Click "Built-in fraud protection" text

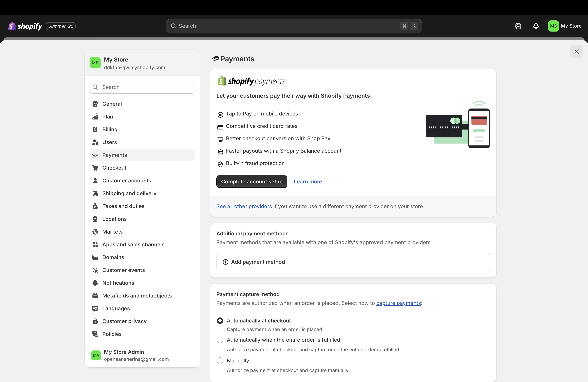255,163
